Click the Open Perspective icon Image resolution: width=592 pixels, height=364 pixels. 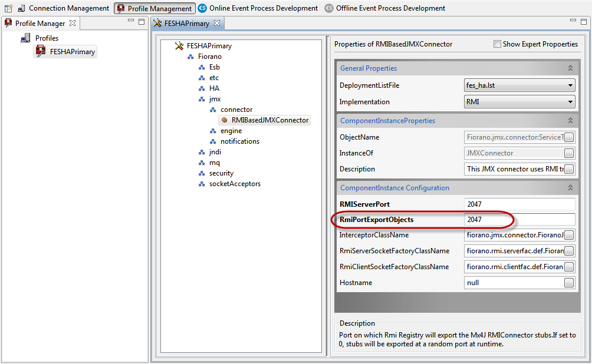click(8, 8)
